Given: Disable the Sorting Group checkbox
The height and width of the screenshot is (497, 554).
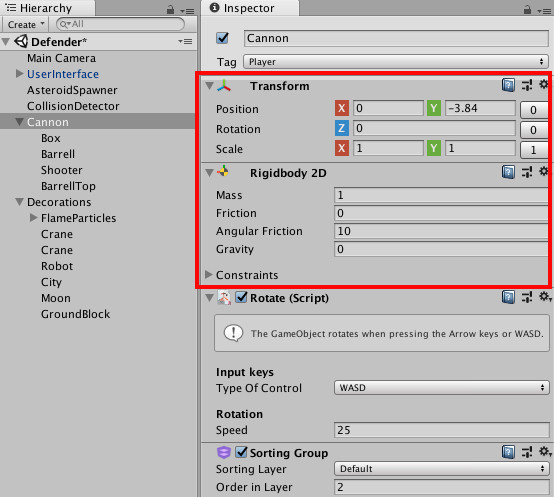Looking at the screenshot, I should (241, 452).
